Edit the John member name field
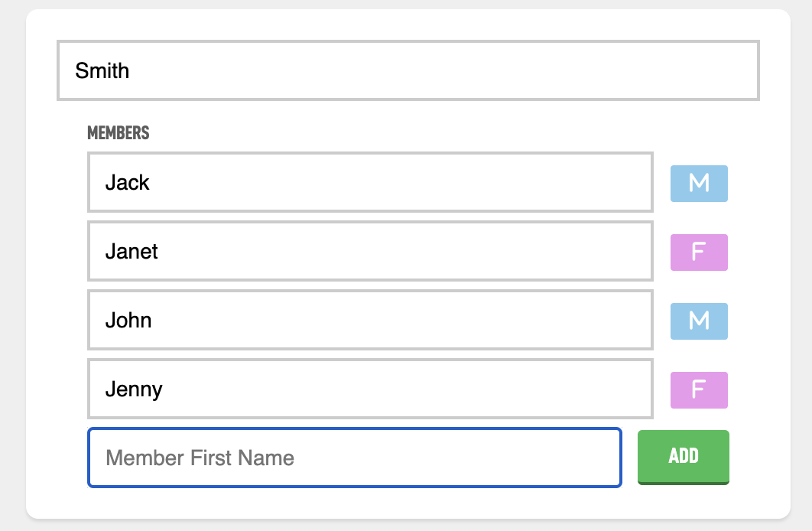 370,320
